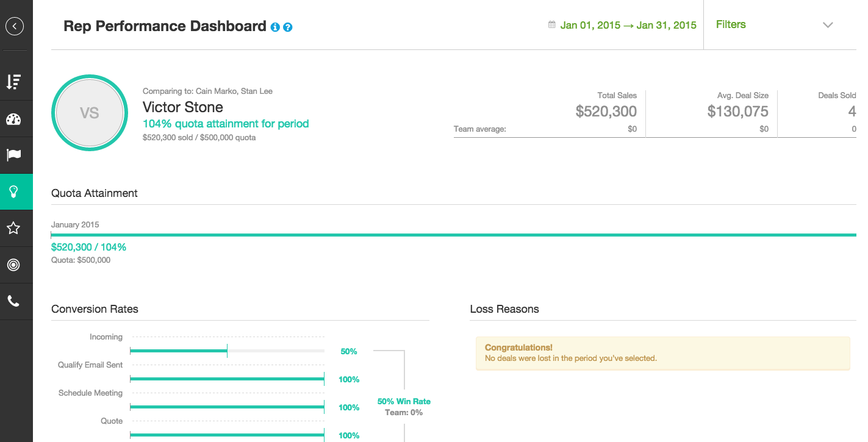The height and width of the screenshot is (442, 868).
Task: Select the flag icon in sidebar
Action: (13, 155)
